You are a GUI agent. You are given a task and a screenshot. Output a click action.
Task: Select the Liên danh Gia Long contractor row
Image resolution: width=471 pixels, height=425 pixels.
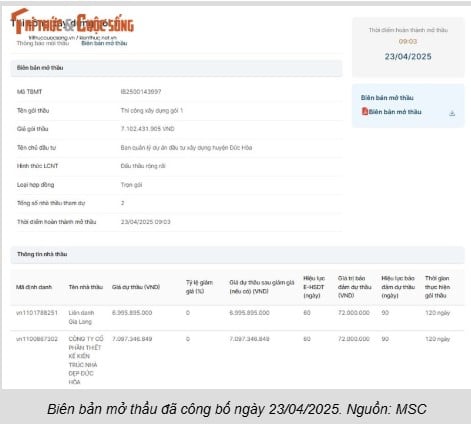click(237, 317)
